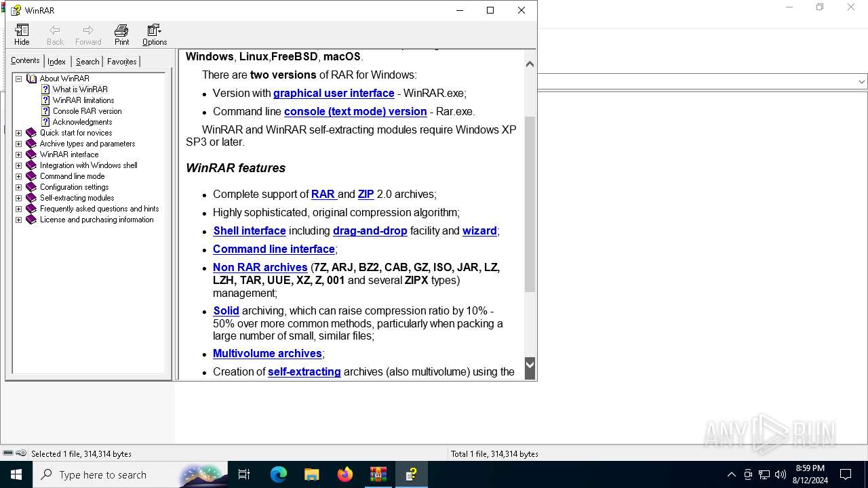Click the Forward navigation arrow icon

tap(88, 30)
